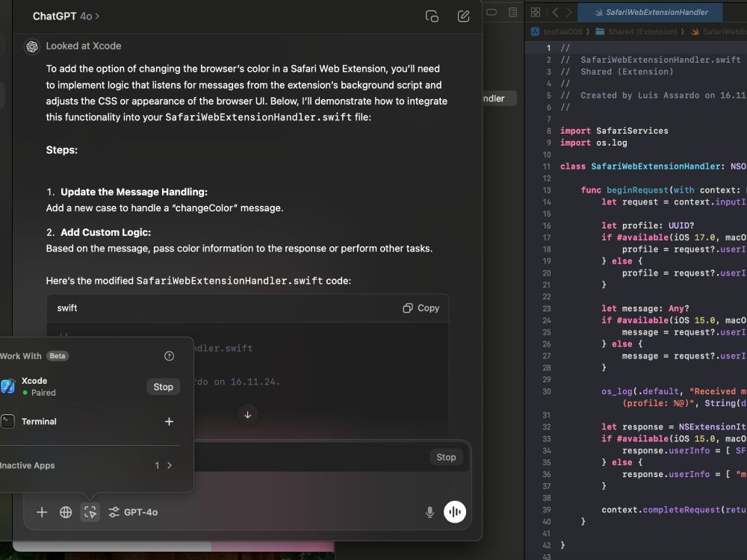Viewport: 747px width, 560px height.
Task: Open Shared (Extension) breadcrumb in Xcode
Action: tap(642, 31)
